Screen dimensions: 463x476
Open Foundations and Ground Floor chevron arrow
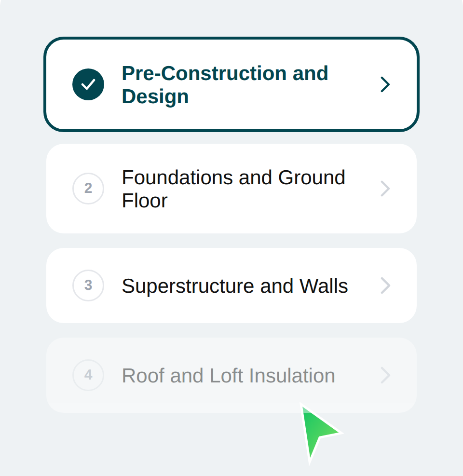385,189
